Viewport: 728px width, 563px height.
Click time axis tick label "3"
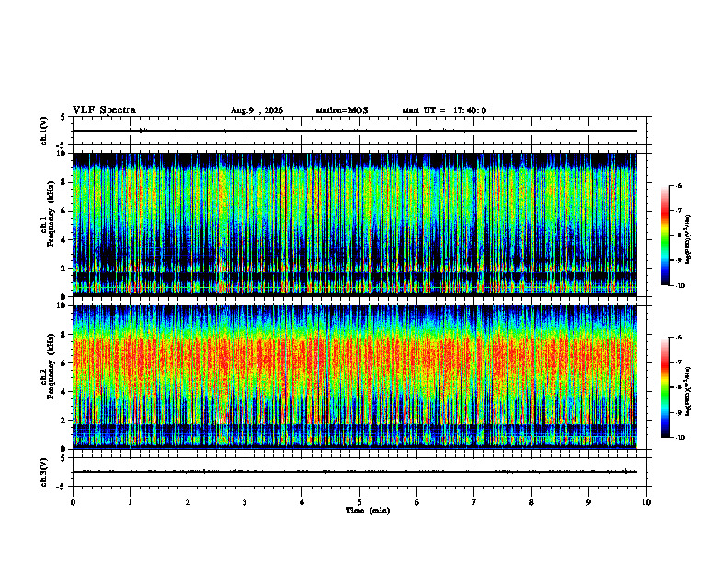(x=245, y=502)
